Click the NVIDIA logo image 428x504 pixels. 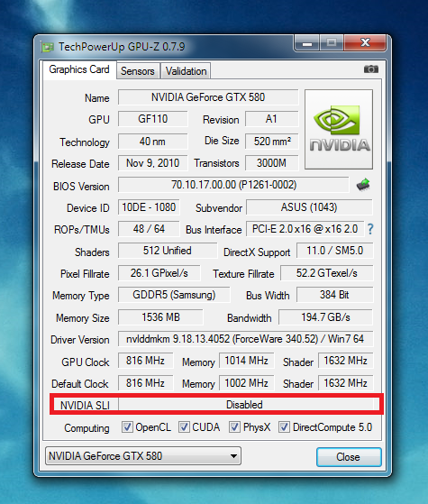pos(339,129)
